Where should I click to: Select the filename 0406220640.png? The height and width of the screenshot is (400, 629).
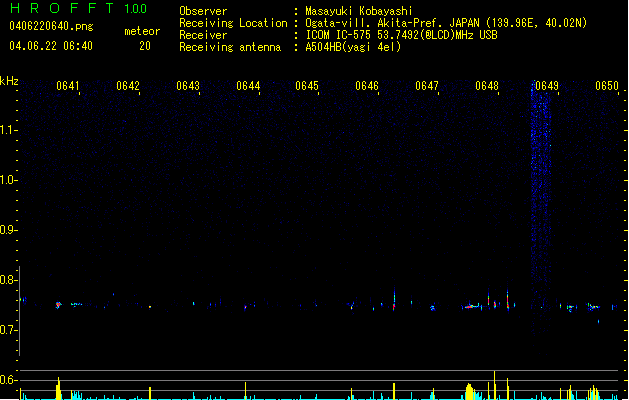51,26
